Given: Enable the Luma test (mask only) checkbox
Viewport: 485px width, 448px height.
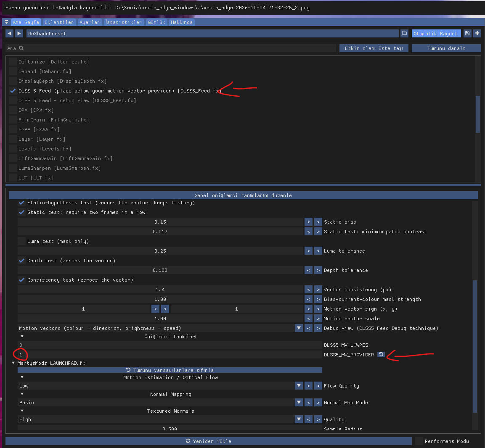Looking at the screenshot, I should pyautogui.click(x=21, y=241).
